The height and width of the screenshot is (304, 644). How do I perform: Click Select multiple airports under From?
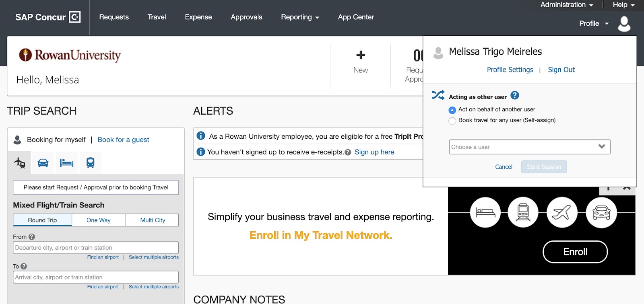click(154, 257)
